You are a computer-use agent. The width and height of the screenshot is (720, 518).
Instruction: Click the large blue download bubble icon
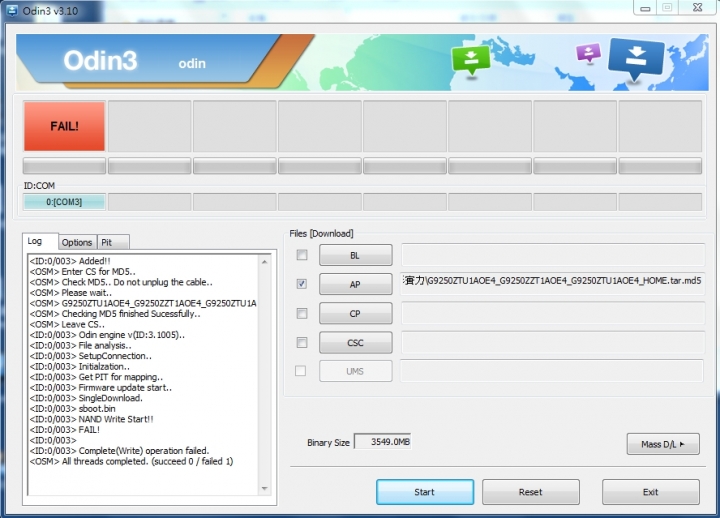click(636, 59)
